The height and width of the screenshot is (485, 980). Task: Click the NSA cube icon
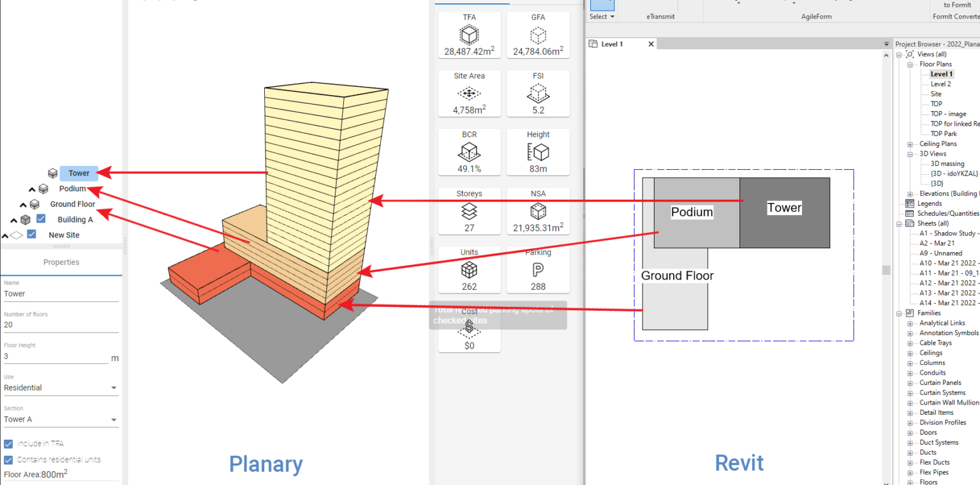[538, 209]
